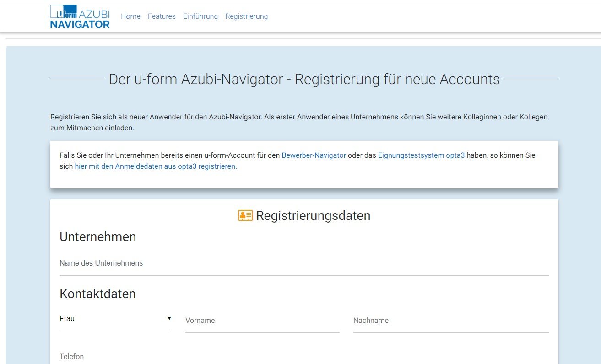Click the orange ID card icon
This screenshot has height=364, width=601.
tap(245, 216)
